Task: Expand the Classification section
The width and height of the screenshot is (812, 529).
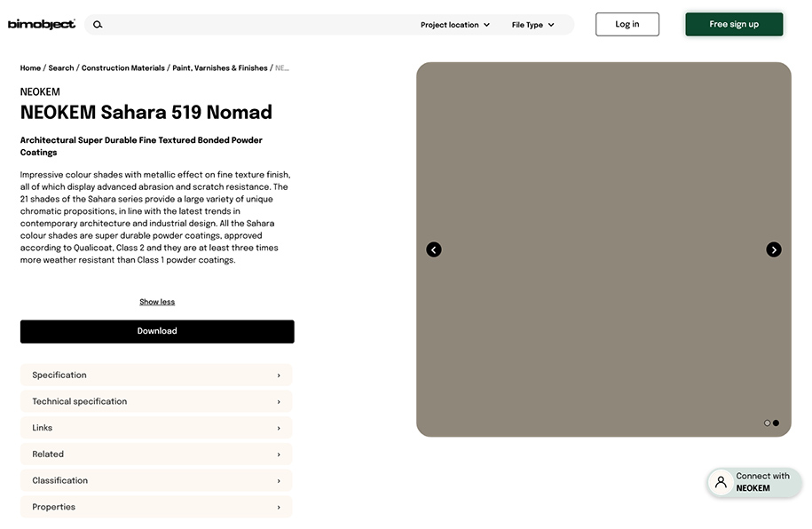Action: click(156, 481)
